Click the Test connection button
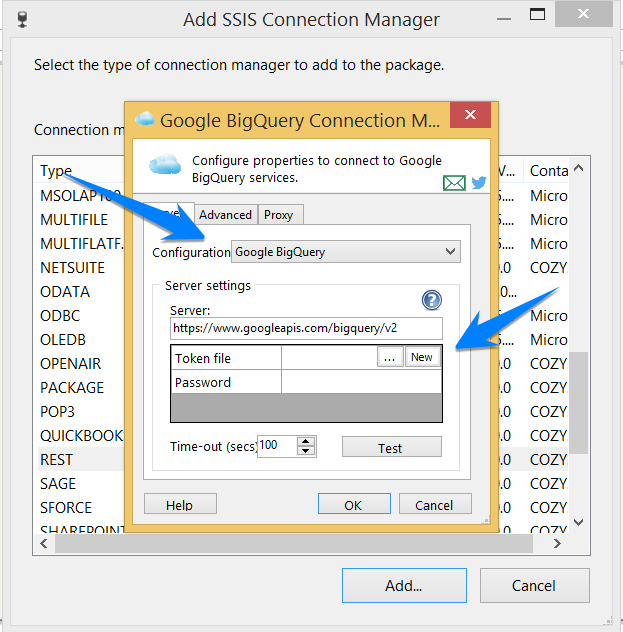Screen dimensions: 623x632 tap(392, 447)
